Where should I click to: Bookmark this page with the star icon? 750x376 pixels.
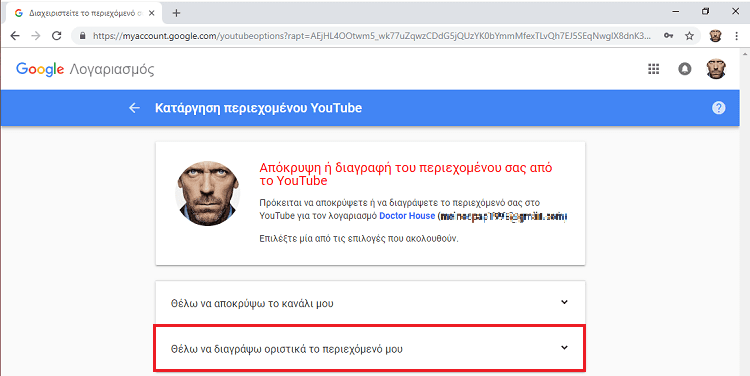point(689,36)
